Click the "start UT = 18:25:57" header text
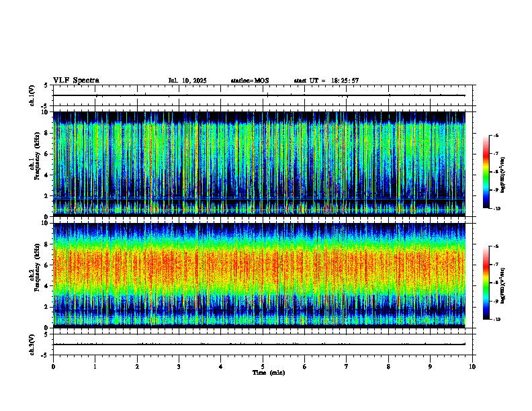The image size is (532, 411). tap(326, 81)
